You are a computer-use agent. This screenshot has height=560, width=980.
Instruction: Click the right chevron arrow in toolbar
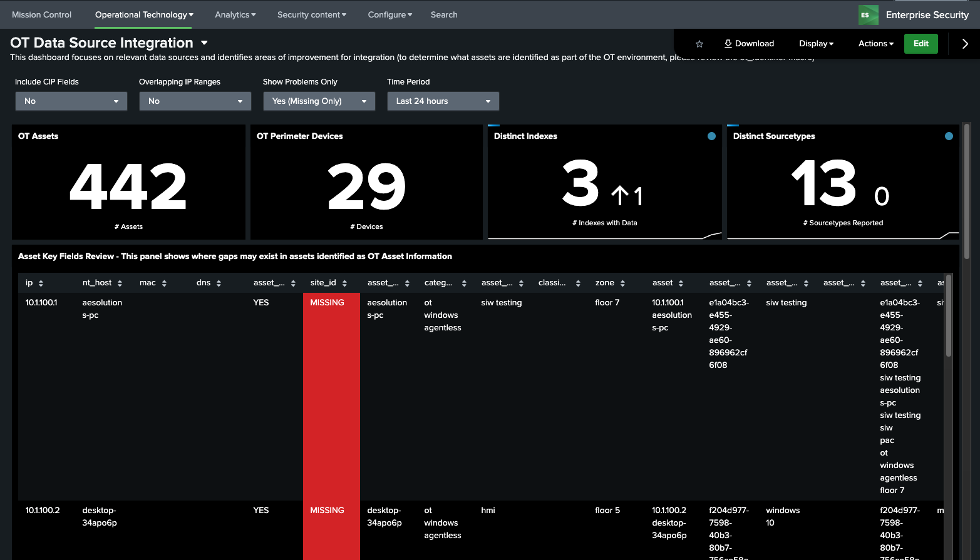(964, 44)
